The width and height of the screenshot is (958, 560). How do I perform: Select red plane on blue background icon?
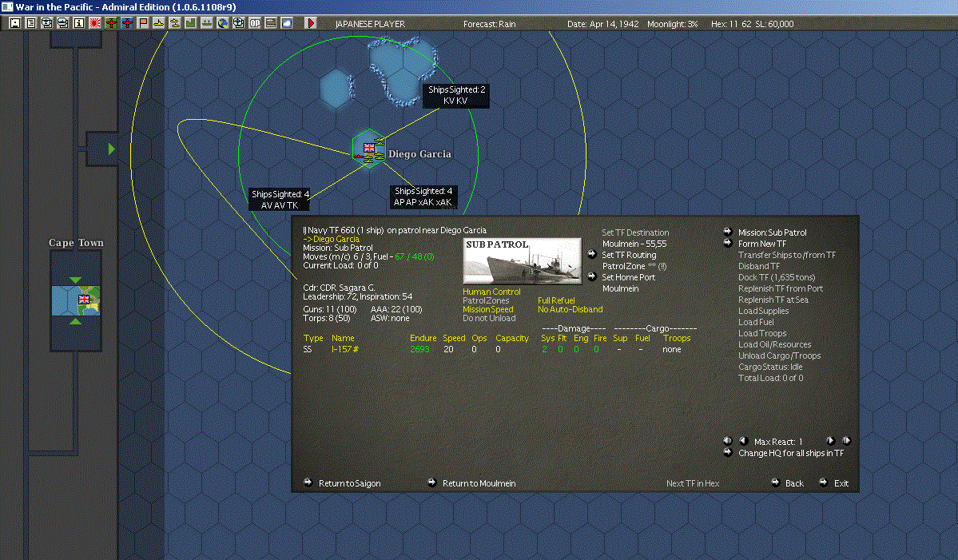127,23
